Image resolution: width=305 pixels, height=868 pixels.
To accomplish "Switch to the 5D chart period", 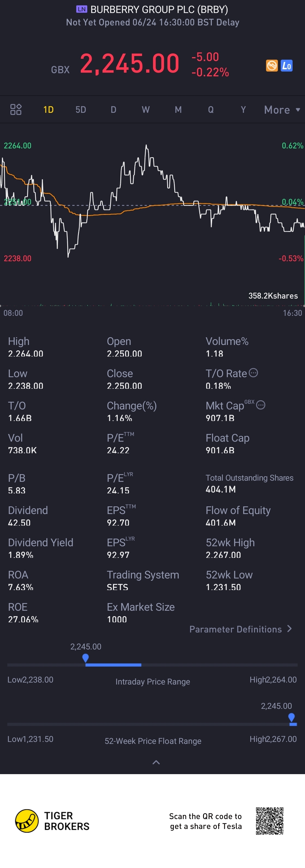I will click(81, 109).
